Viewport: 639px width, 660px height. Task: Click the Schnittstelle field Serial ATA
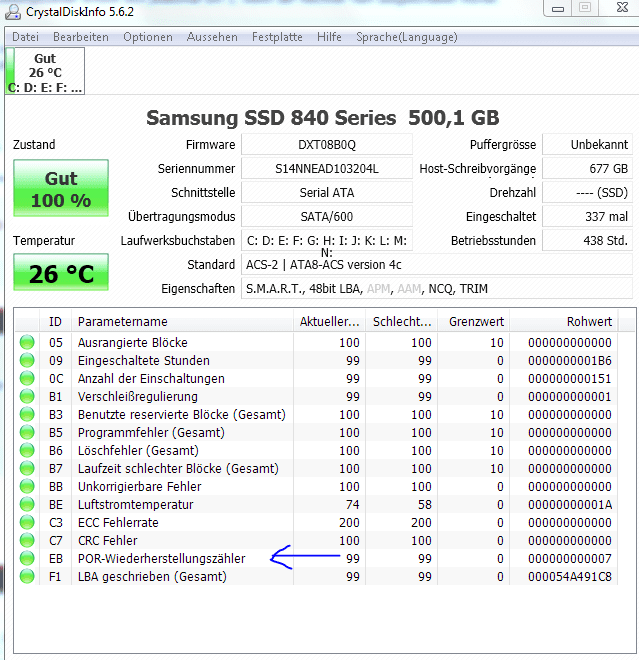coord(327,193)
